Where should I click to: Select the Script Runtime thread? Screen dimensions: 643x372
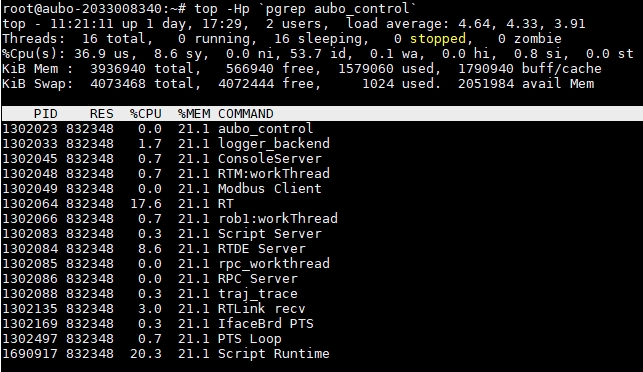click(x=274, y=354)
